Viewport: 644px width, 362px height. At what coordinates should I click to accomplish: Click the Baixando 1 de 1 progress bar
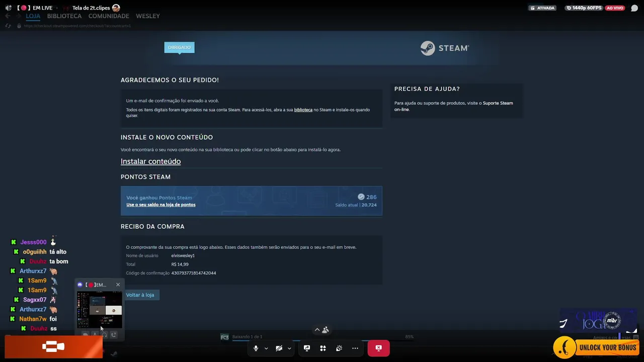point(322,340)
